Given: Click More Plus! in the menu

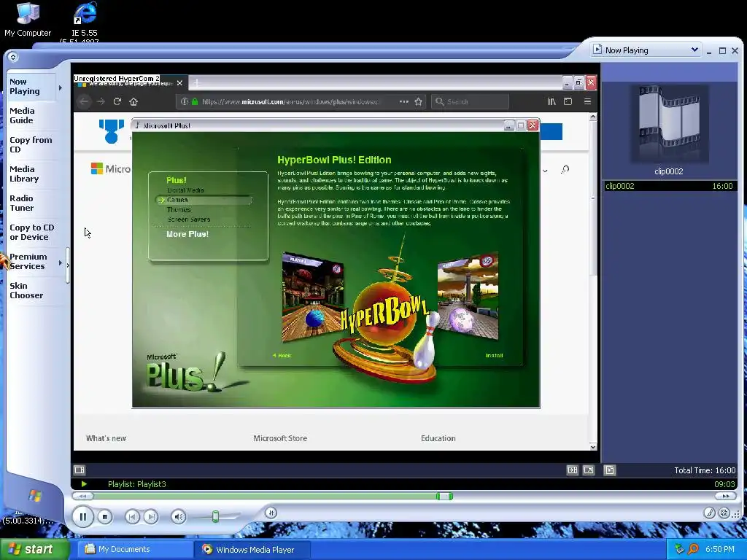Looking at the screenshot, I should (x=187, y=234).
